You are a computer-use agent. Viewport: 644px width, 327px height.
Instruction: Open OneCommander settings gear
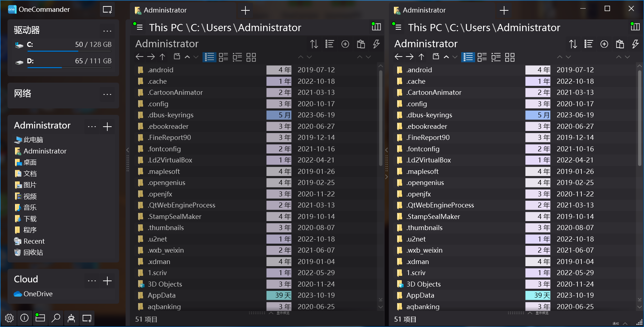pos(9,318)
